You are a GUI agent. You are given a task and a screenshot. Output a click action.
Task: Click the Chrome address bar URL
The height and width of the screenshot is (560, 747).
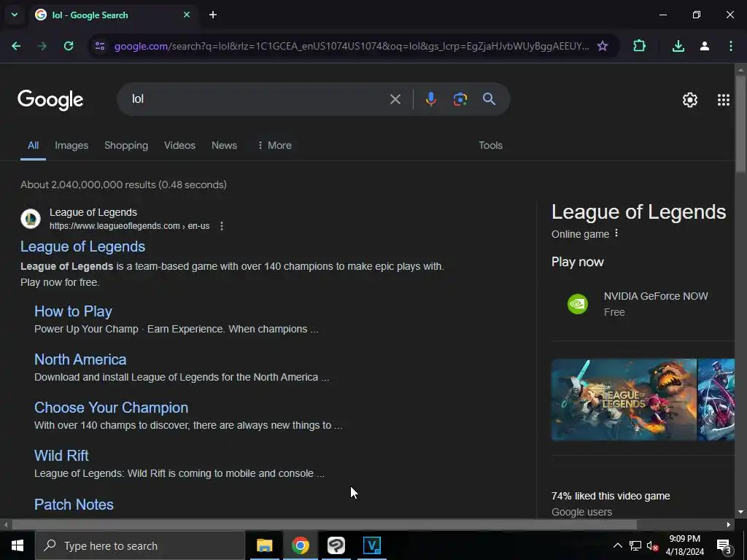pyautogui.click(x=352, y=46)
